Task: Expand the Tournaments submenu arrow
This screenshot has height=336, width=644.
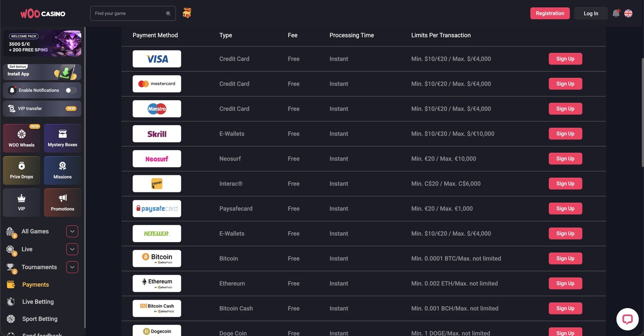Action: click(x=72, y=267)
